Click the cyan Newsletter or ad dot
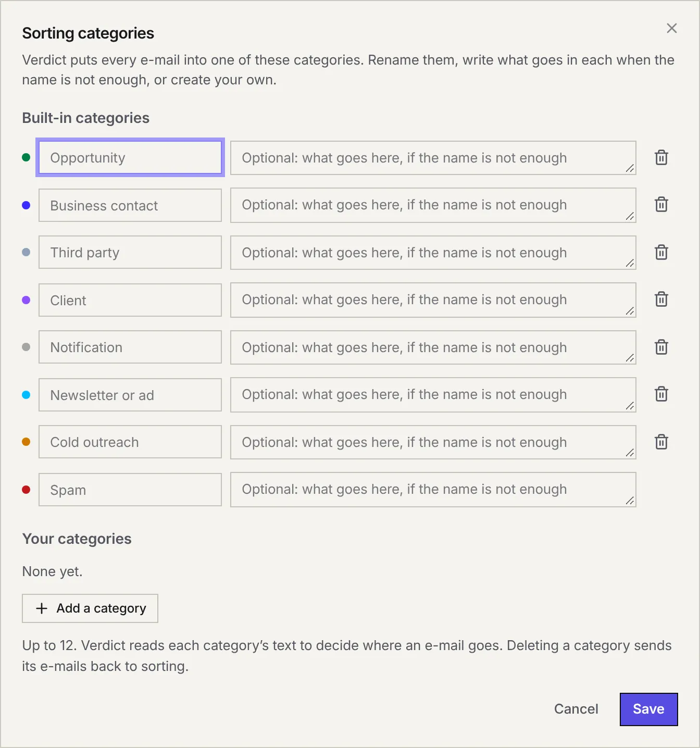The height and width of the screenshot is (748, 700). coord(26,395)
